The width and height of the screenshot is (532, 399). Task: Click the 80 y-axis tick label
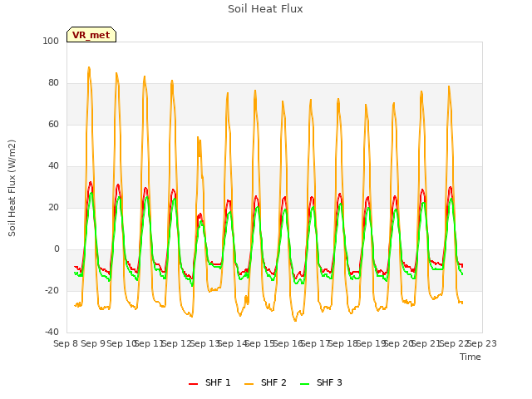53,83
